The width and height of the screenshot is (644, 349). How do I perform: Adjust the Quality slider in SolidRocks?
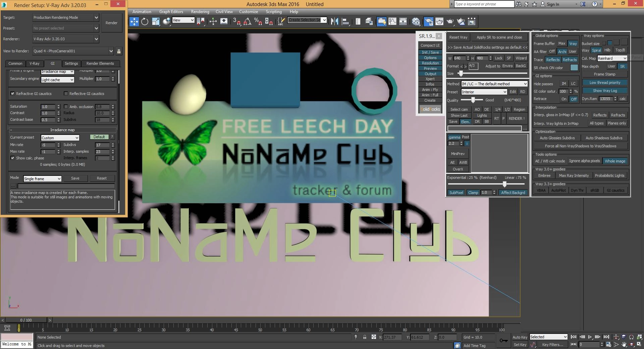473,100
